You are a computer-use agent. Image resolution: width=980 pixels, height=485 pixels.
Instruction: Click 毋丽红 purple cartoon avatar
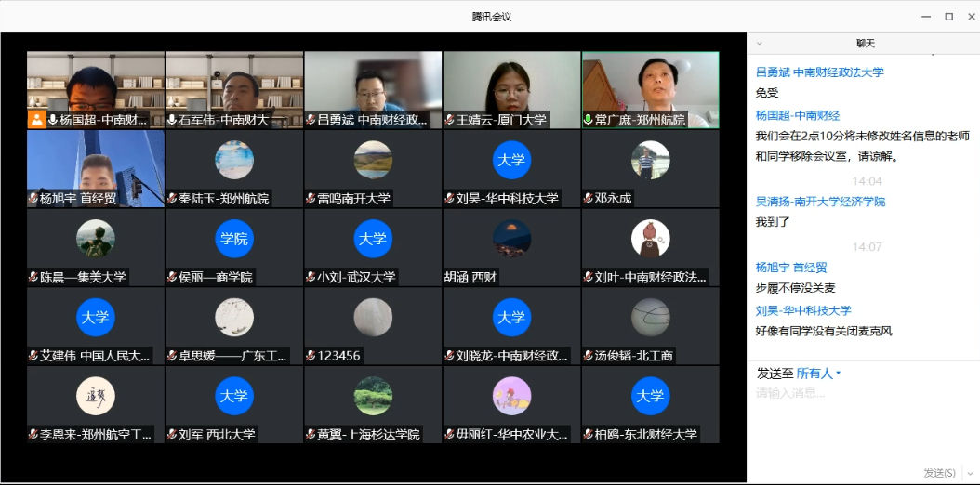pyautogui.click(x=512, y=396)
